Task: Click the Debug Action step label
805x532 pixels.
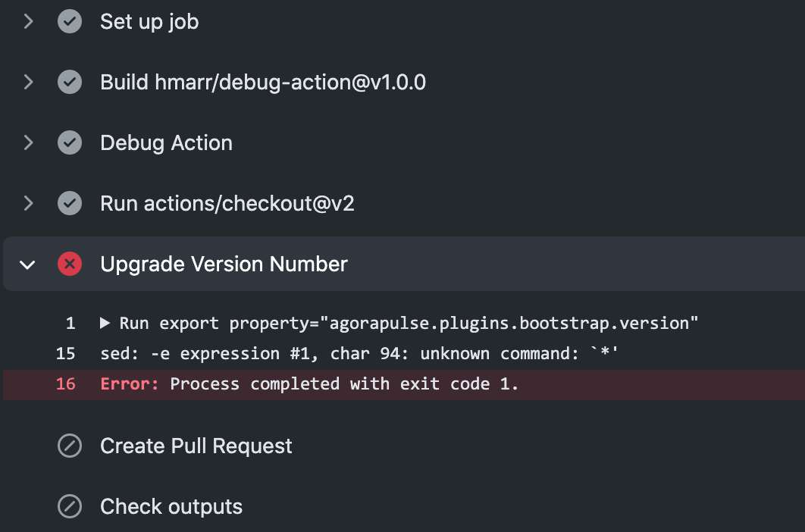Action: pyautogui.click(x=166, y=142)
